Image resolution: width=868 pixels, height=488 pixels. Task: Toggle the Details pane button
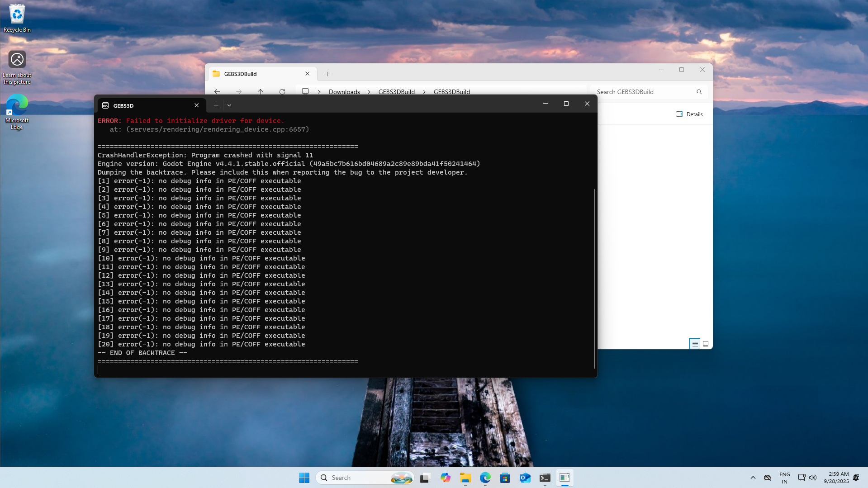point(689,114)
